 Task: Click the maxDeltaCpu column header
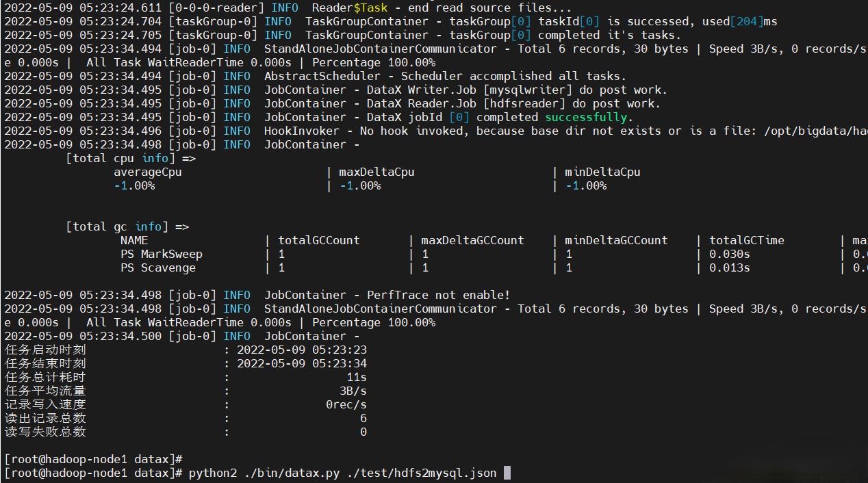[x=376, y=172]
